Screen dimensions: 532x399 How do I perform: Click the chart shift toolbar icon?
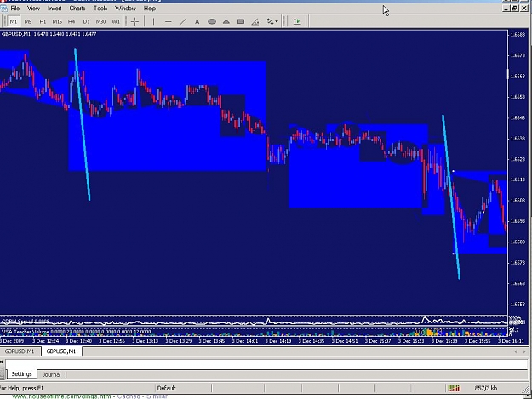click(x=297, y=22)
